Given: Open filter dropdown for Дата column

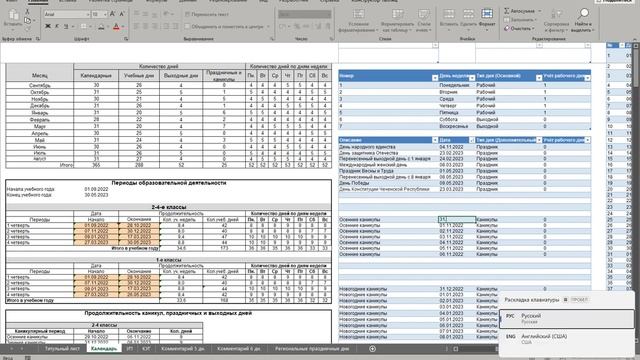Looking at the screenshot, I should point(472,140).
